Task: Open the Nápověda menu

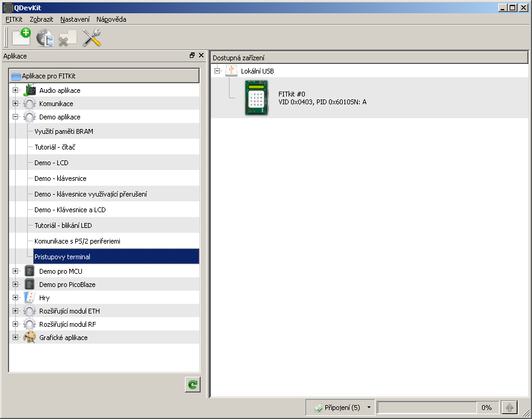Action: 111,19
